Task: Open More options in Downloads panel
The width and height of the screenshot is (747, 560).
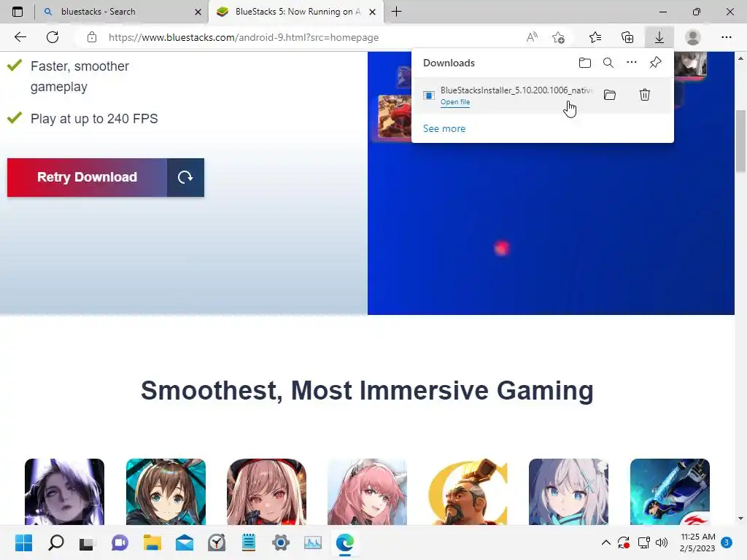Action: click(632, 63)
